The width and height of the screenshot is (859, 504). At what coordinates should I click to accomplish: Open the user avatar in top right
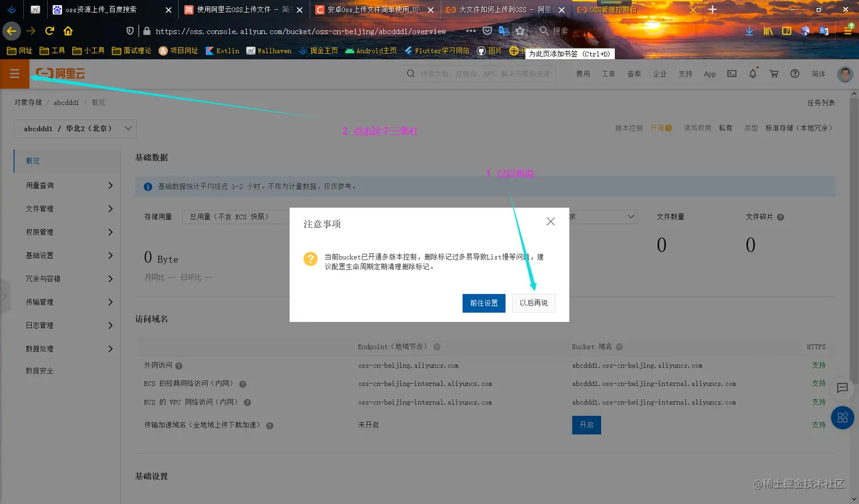845,73
